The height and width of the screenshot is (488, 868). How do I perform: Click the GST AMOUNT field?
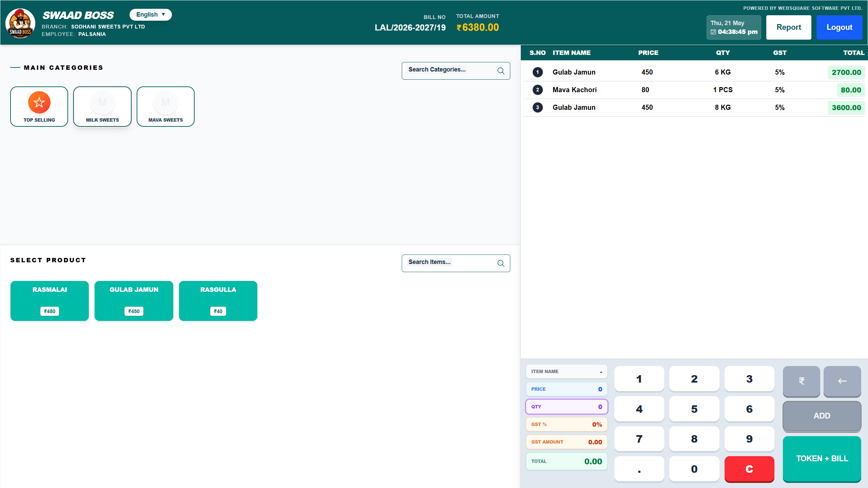[567, 442]
